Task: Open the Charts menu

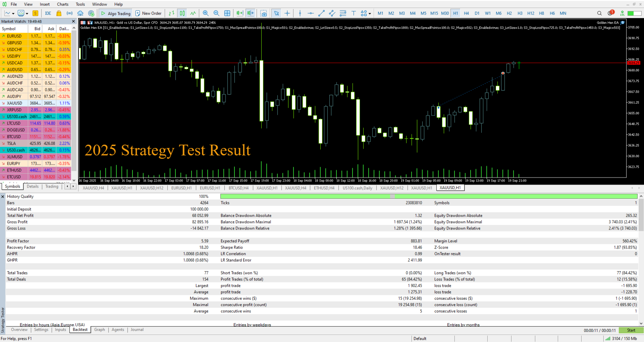Action: click(62, 4)
